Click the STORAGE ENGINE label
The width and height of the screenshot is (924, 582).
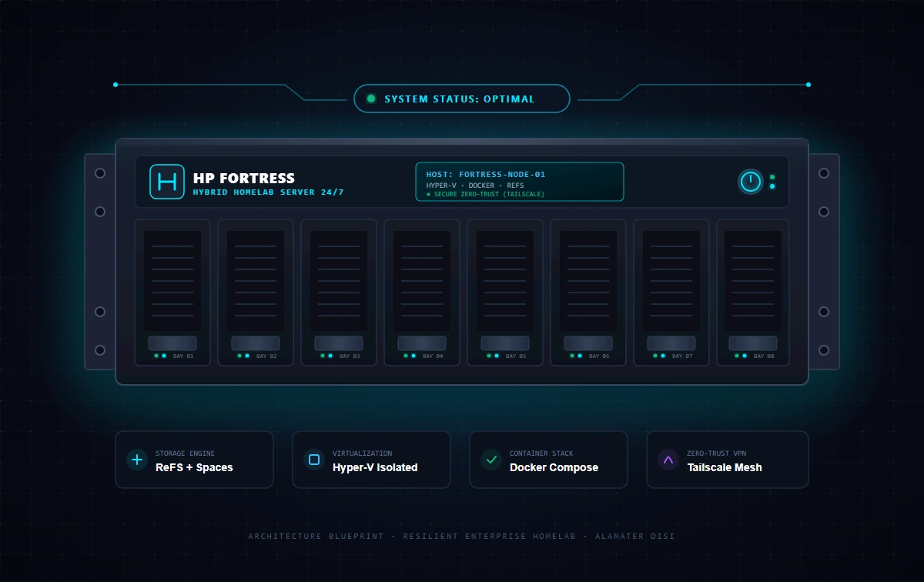185,453
